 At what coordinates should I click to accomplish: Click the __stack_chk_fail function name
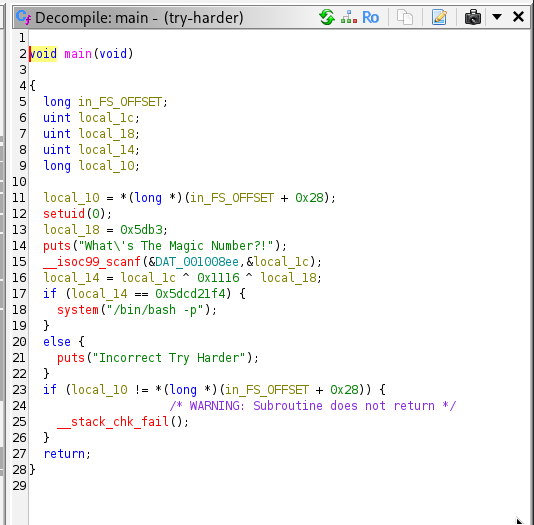[113, 421]
